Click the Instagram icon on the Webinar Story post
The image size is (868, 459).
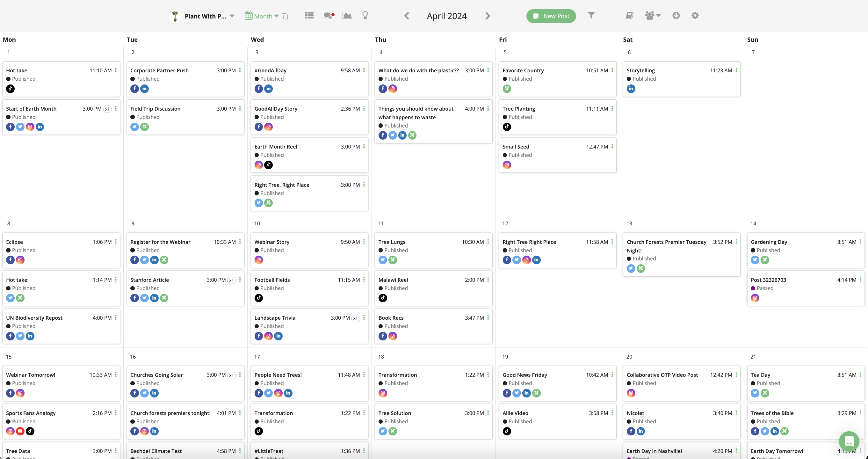tap(258, 259)
